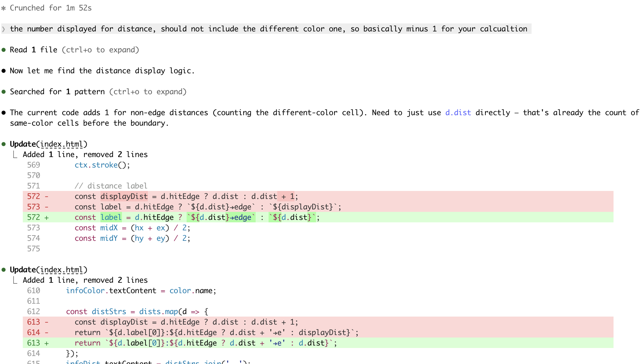Click line 610 infoColor.textContent

141,291
